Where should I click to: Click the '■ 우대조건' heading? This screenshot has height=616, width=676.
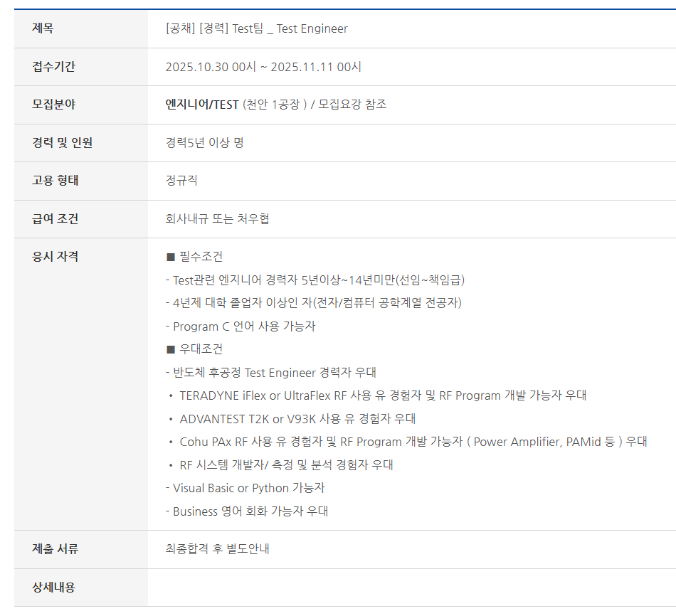click(194, 349)
